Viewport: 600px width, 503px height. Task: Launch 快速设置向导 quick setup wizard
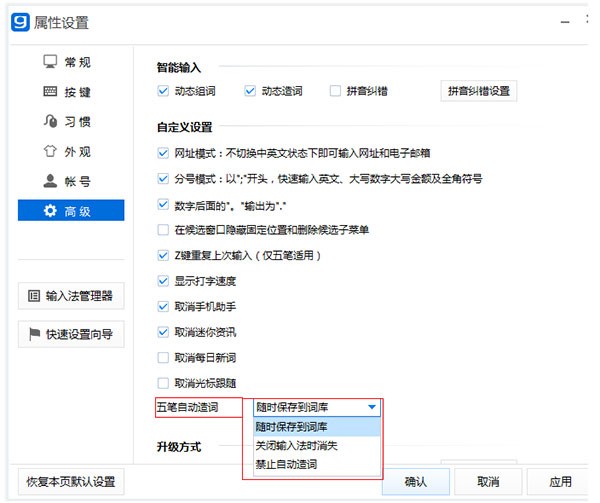(71, 334)
